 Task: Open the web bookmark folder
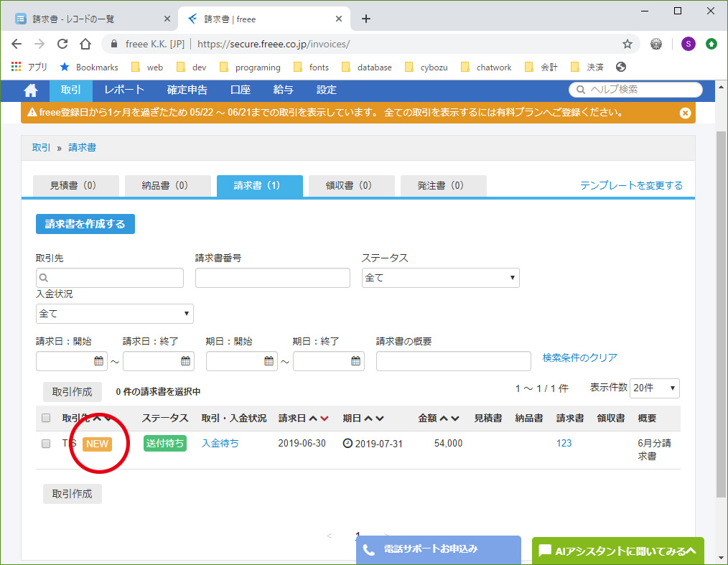pyautogui.click(x=147, y=67)
